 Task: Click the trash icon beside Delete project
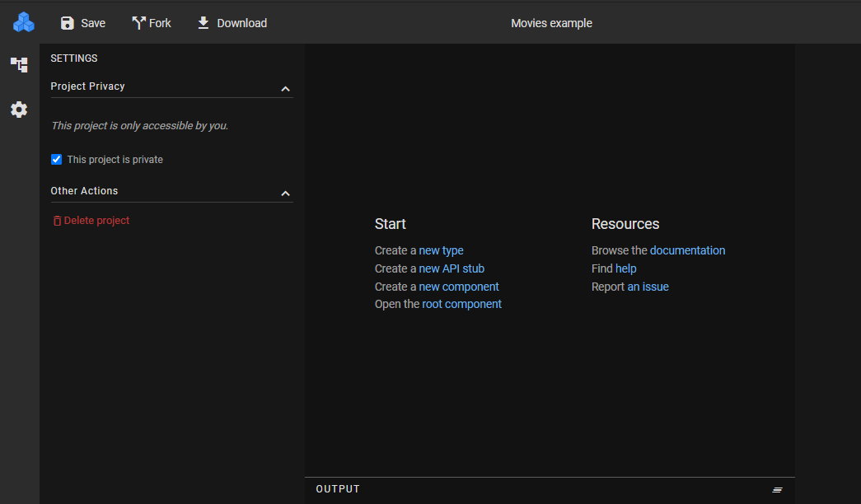pyautogui.click(x=57, y=221)
